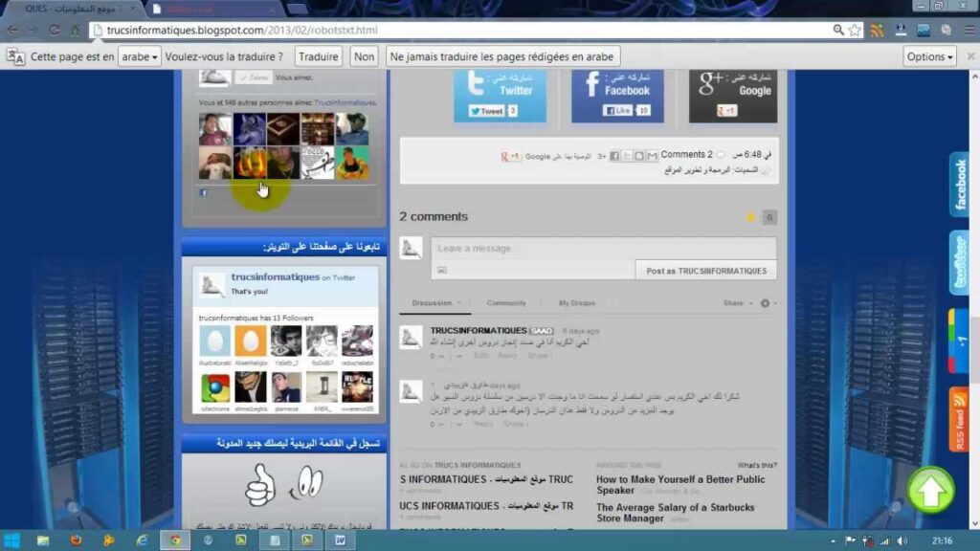The width and height of the screenshot is (980, 551).
Task: Open the translation Options dropdown
Action: pyautogui.click(x=929, y=56)
